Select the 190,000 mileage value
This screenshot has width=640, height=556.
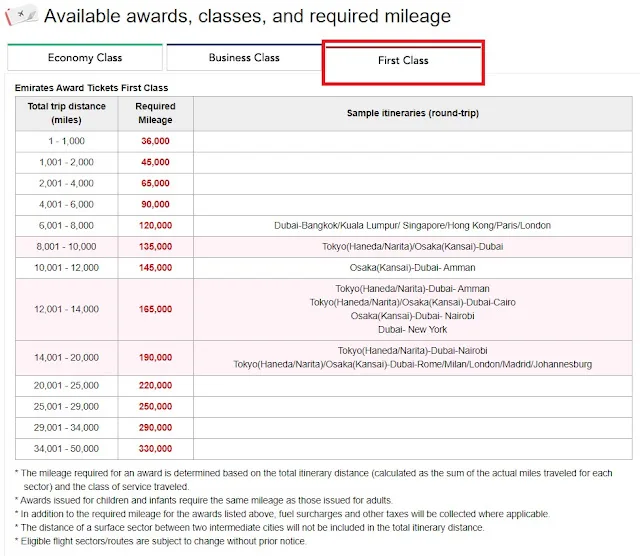coord(156,358)
